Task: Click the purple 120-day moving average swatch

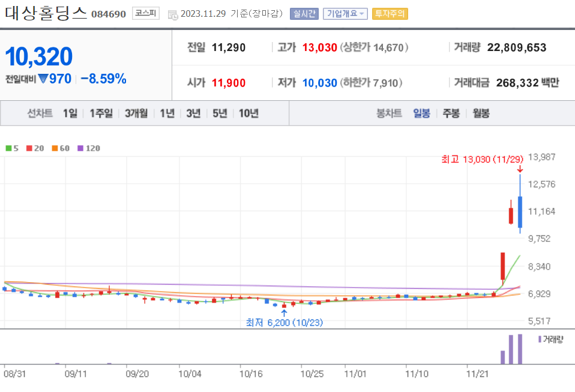Action: pos(80,148)
